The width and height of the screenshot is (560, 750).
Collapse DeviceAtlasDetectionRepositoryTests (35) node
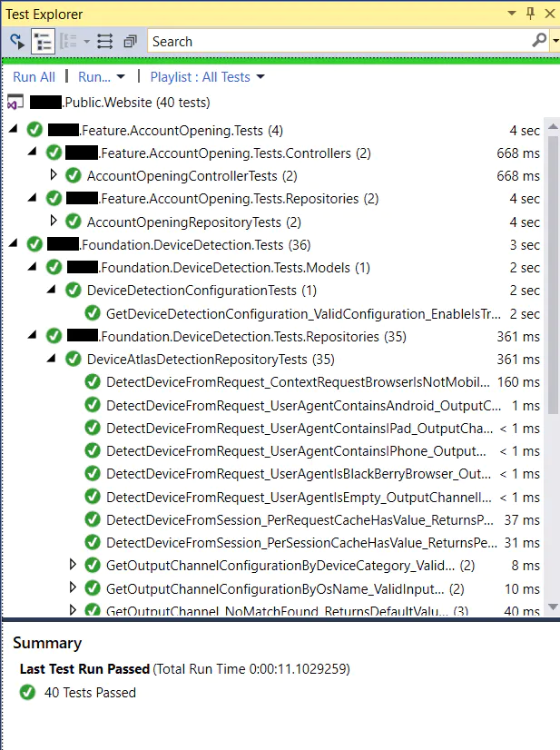click(x=52, y=358)
